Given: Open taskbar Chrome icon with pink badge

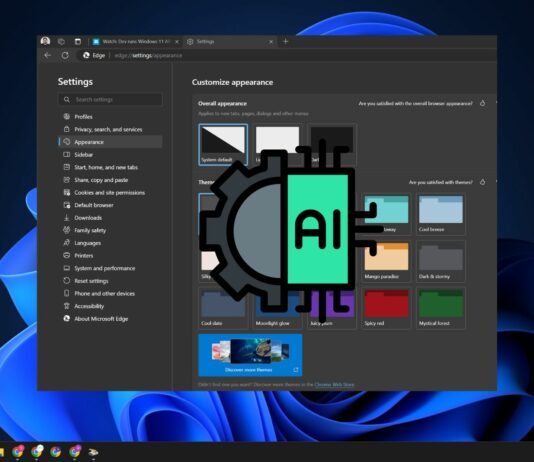Looking at the screenshot, I should coord(18,452).
